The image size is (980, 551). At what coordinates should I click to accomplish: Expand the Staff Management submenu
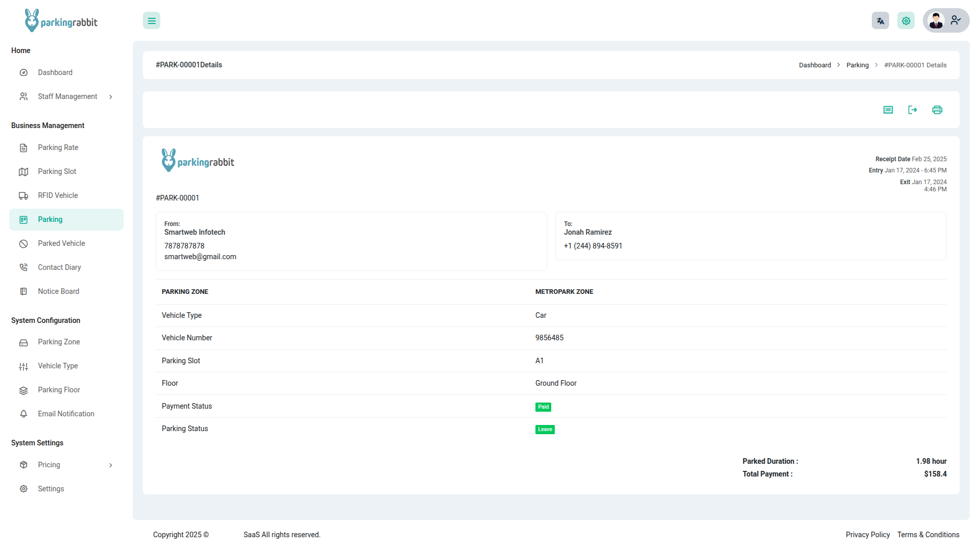point(66,96)
